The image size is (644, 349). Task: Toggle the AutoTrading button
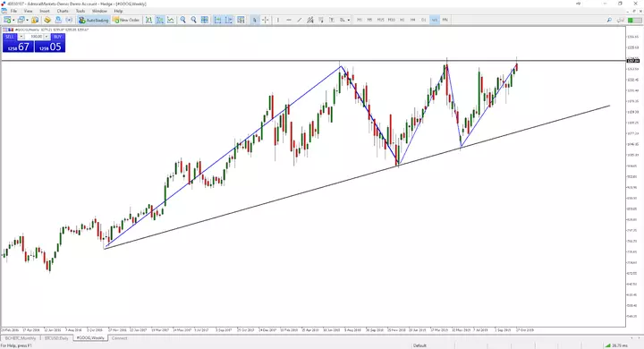click(94, 20)
